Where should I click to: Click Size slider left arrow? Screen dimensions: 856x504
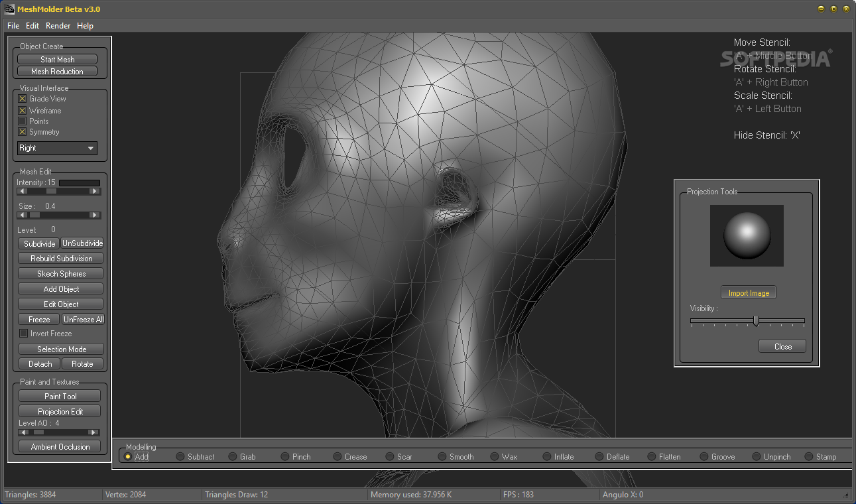(x=22, y=215)
